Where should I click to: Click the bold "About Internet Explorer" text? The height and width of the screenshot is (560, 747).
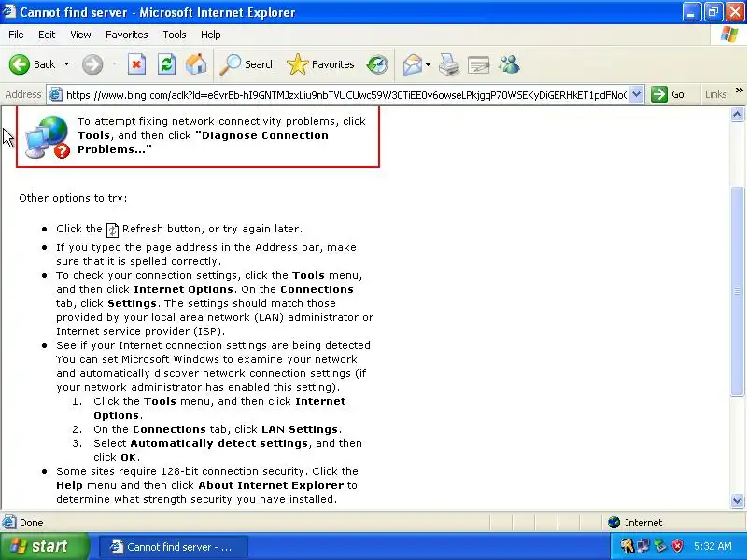pos(271,485)
